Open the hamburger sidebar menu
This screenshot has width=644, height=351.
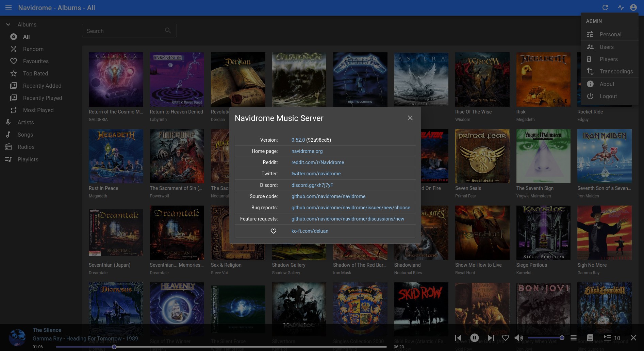9,7
